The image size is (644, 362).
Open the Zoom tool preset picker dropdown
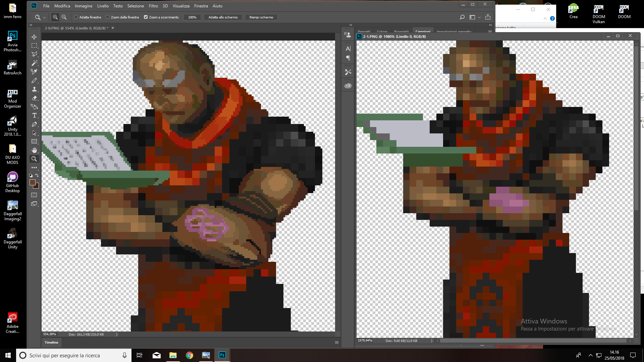coord(44,17)
